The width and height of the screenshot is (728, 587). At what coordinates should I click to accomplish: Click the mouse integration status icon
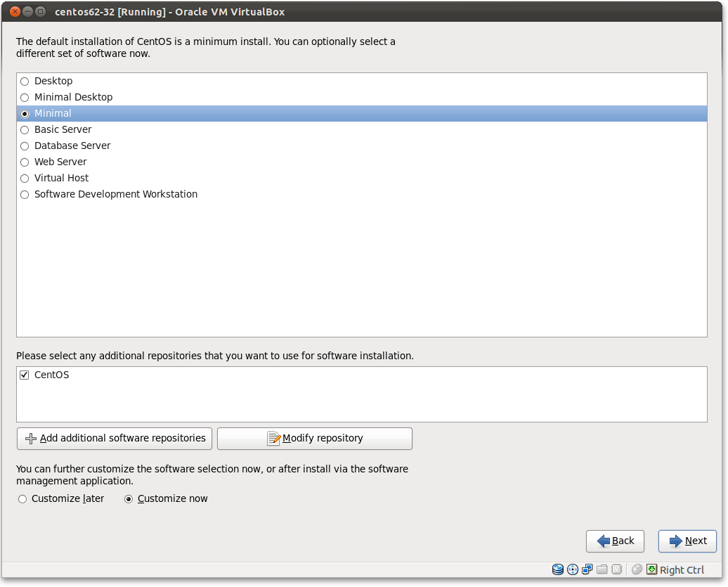(x=637, y=569)
